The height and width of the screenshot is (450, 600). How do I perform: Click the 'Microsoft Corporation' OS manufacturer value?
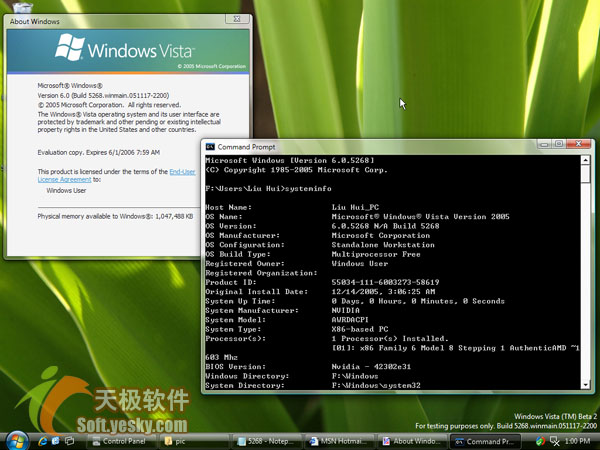(x=381, y=235)
